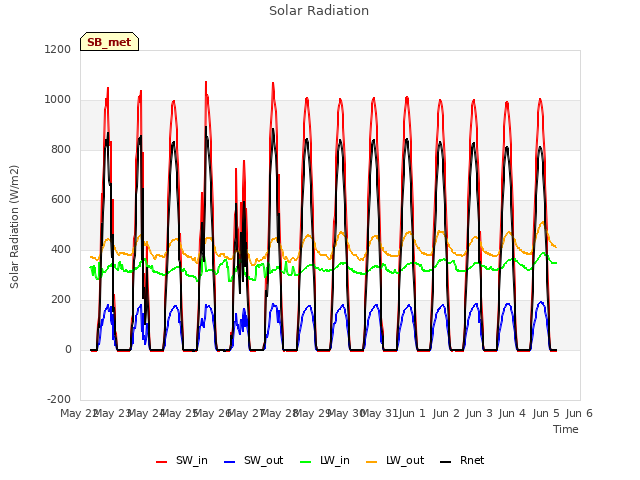Click the Jun 6 x-axis tick label

[579, 413]
